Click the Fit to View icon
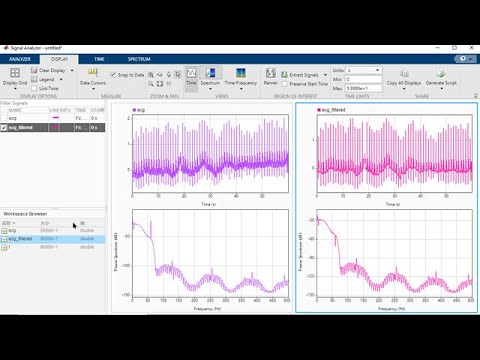Image resolution: width=480 pixels, height=360 pixels. pyautogui.click(x=160, y=84)
